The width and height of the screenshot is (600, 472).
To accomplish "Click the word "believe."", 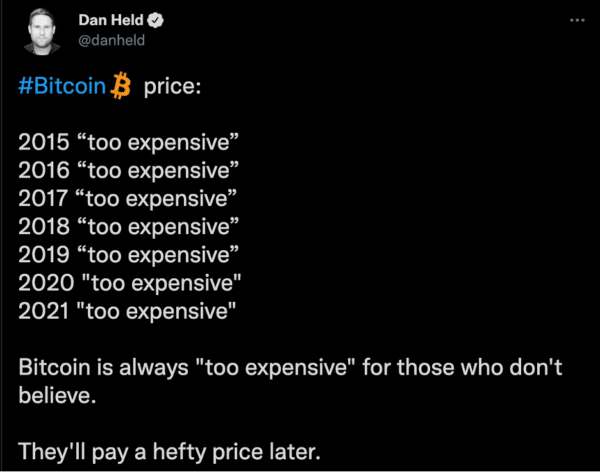I will (57, 395).
